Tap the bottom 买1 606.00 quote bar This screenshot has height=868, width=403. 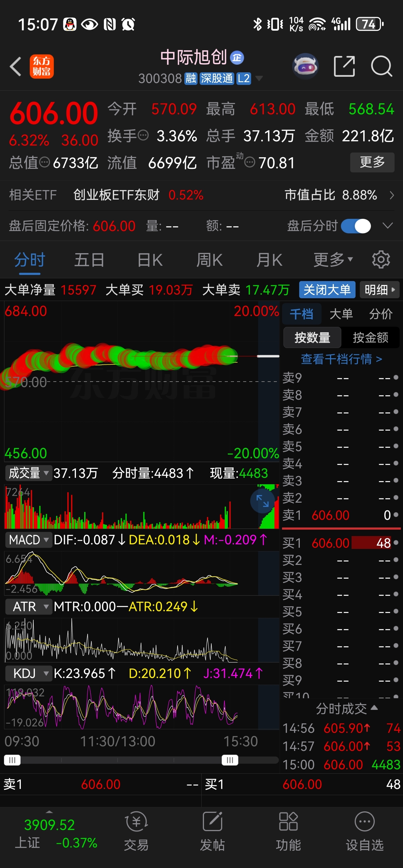pyautogui.click(x=302, y=784)
